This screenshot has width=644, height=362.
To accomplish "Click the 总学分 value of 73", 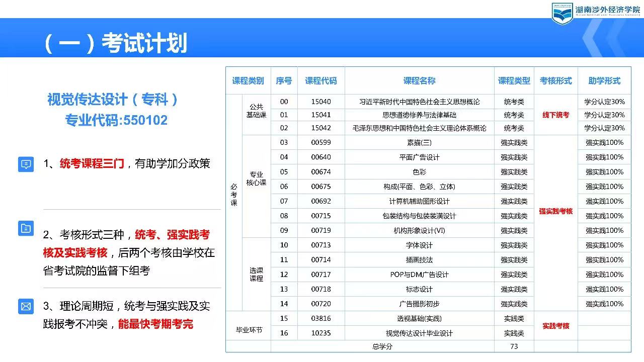I will pyautogui.click(x=513, y=346).
